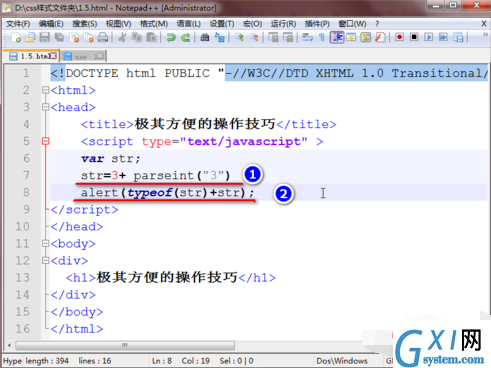Image resolution: width=491 pixels, height=368 pixels.
Task: Click the Save file toolbar icon
Action: [45, 37]
